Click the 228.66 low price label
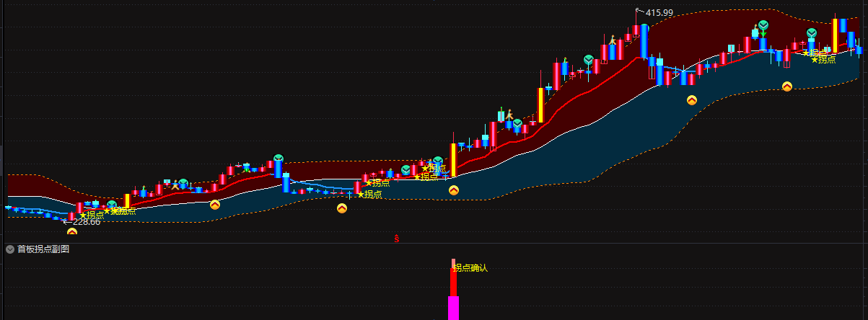The height and width of the screenshot is (320, 868). pos(87,221)
